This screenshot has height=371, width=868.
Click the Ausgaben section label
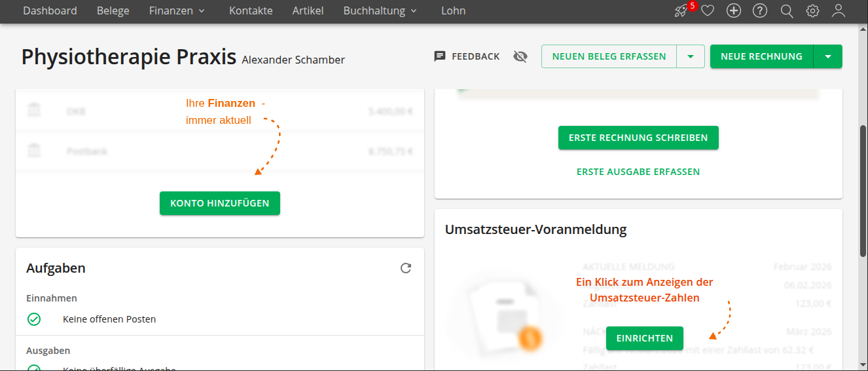(x=48, y=350)
